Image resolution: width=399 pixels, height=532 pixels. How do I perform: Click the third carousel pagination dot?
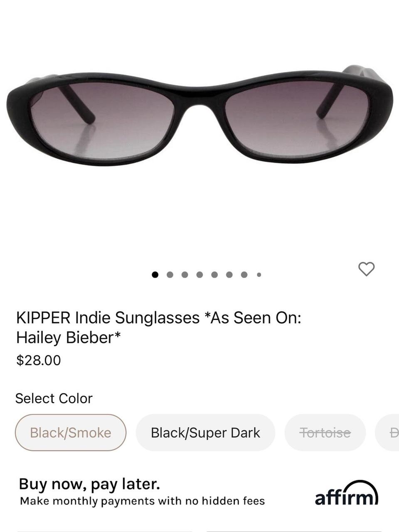pyautogui.click(x=185, y=274)
